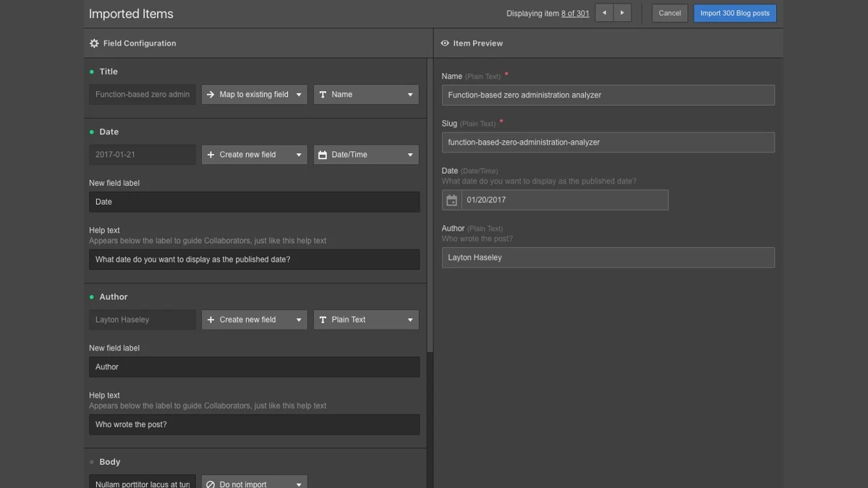Screen dimensions: 868x488
Task: Open the Plain Text field type dropdown
Action: click(x=366, y=320)
